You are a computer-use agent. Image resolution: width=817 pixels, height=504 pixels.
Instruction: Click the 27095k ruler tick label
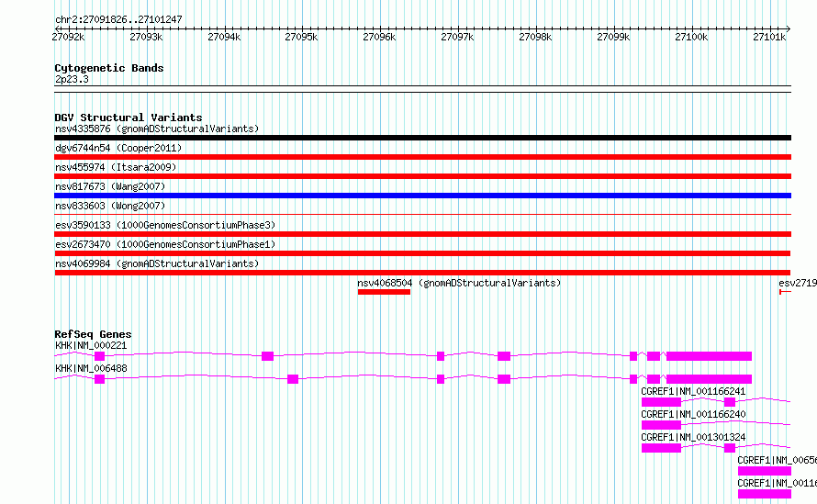point(301,37)
